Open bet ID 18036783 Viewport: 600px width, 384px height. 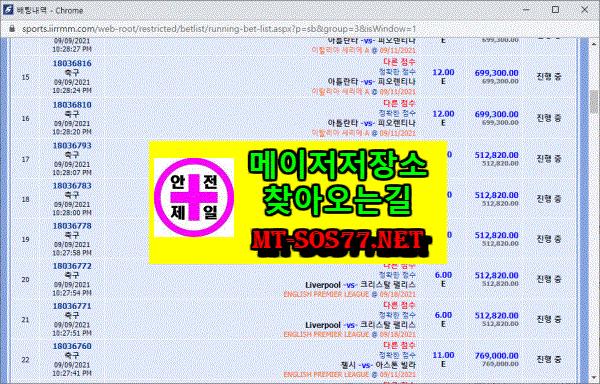(x=72, y=186)
